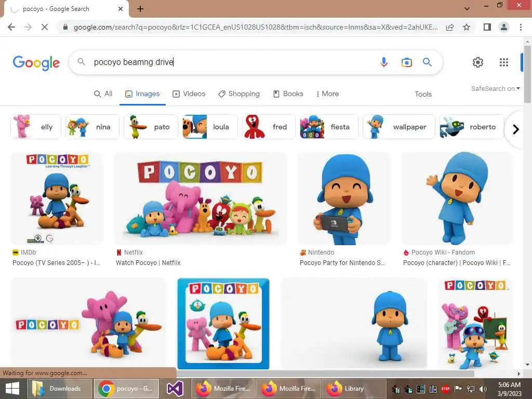Click the horizontal scrollbar at page bottom
This screenshot has width=532, height=399.
[325, 374]
